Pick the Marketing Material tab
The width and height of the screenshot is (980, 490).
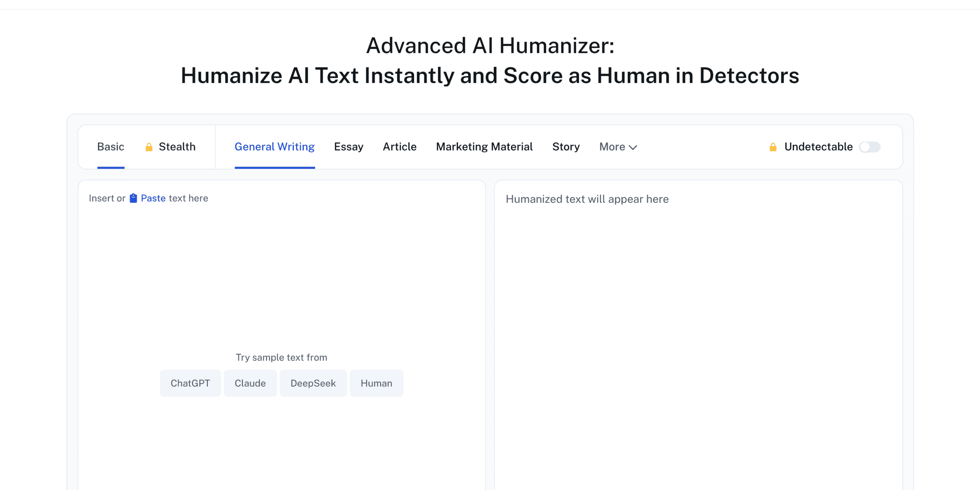(484, 147)
